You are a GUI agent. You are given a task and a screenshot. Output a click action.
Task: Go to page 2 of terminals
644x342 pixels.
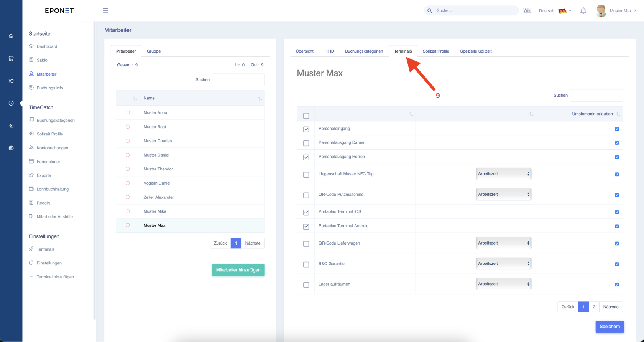click(594, 307)
